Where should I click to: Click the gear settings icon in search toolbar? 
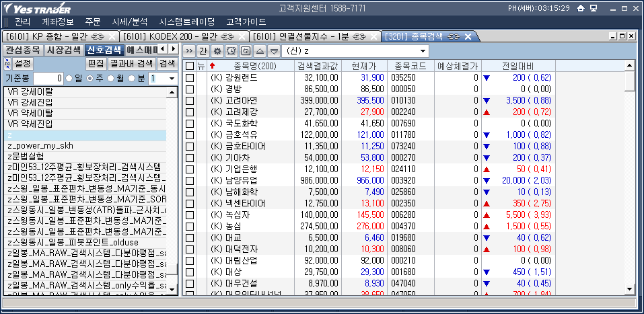(x=217, y=51)
